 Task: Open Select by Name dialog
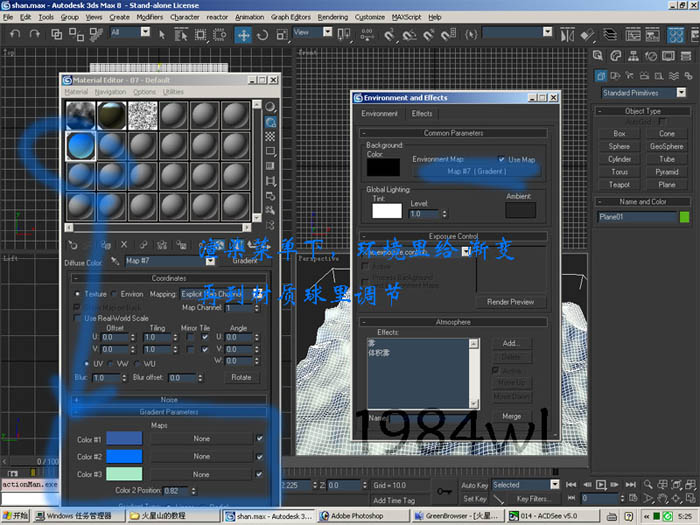click(181, 35)
